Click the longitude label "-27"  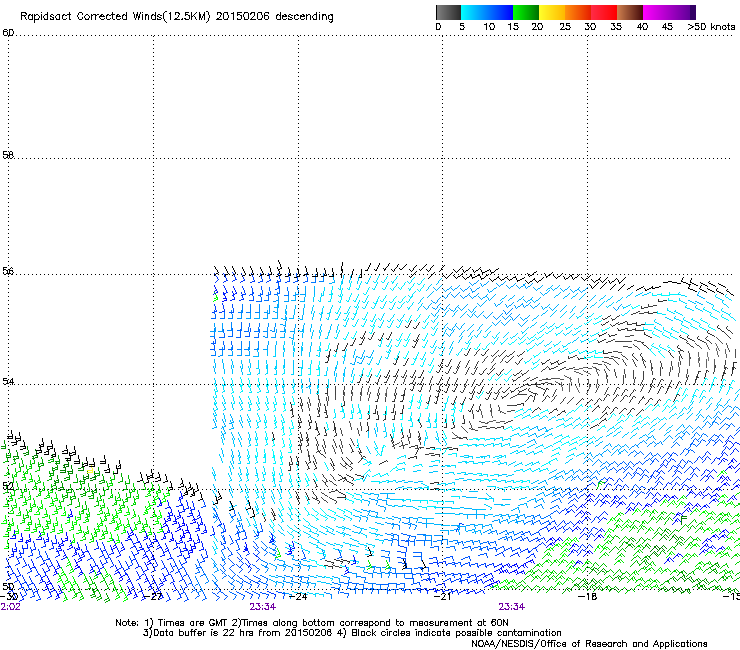click(153, 596)
